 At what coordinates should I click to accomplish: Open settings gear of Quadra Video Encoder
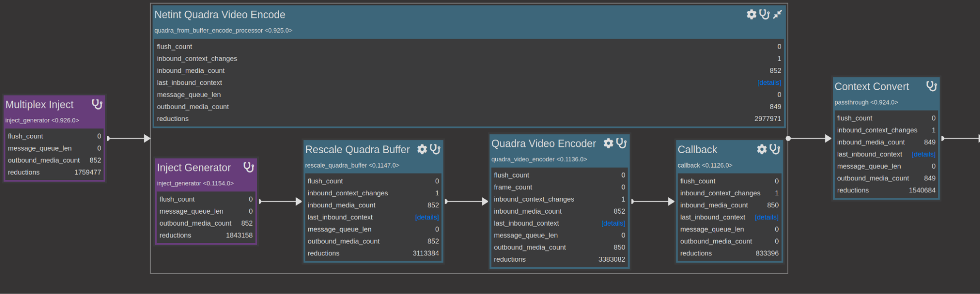pos(608,143)
